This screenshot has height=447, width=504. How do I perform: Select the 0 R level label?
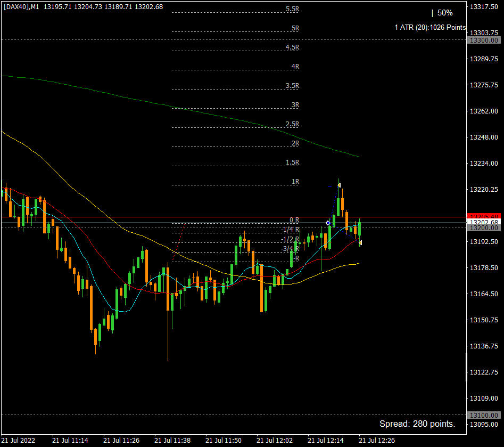[294, 220]
